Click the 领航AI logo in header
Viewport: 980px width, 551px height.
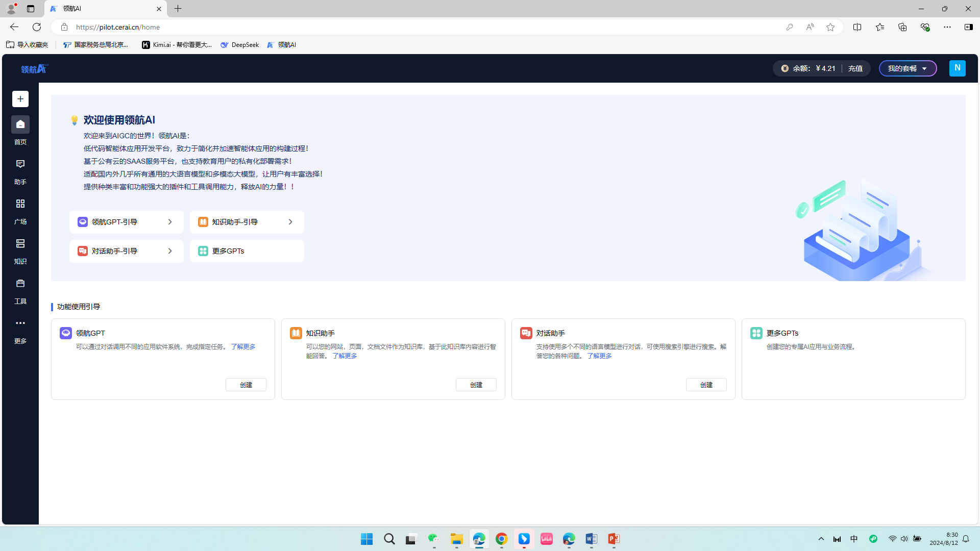coord(35,68)
